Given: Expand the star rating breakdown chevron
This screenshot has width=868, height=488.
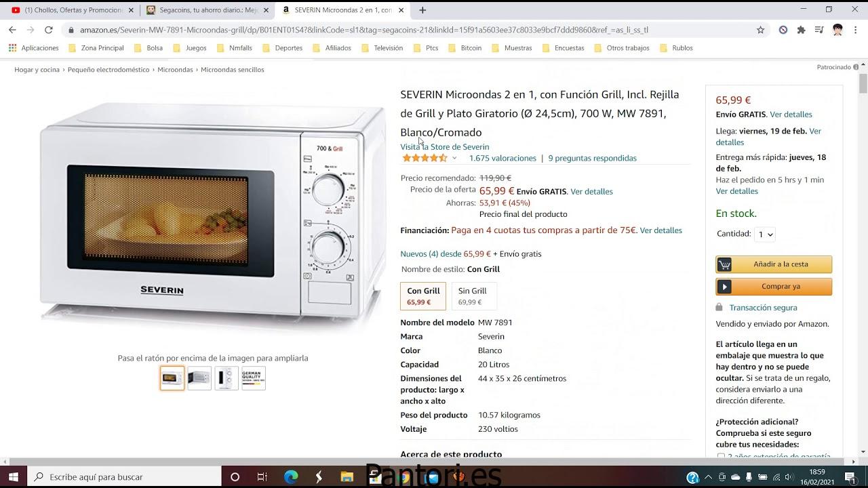Looking at the screenshot, I should pos(454,159).
